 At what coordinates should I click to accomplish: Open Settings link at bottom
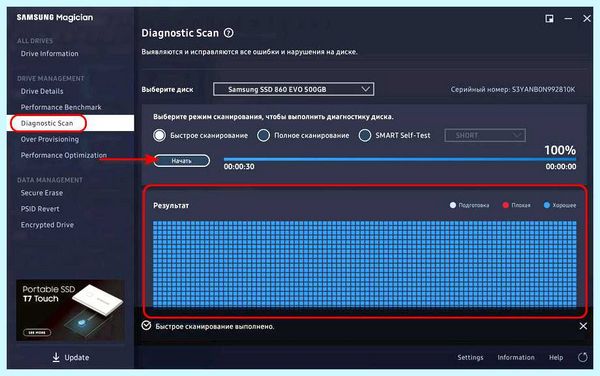point(470,357)
